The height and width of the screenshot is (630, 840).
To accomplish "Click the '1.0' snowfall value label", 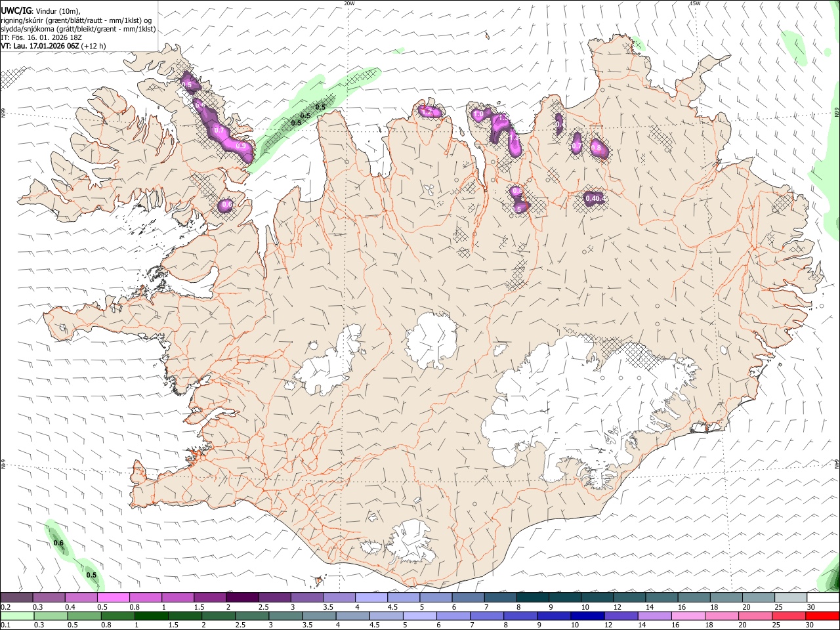I will coord(478,115).
